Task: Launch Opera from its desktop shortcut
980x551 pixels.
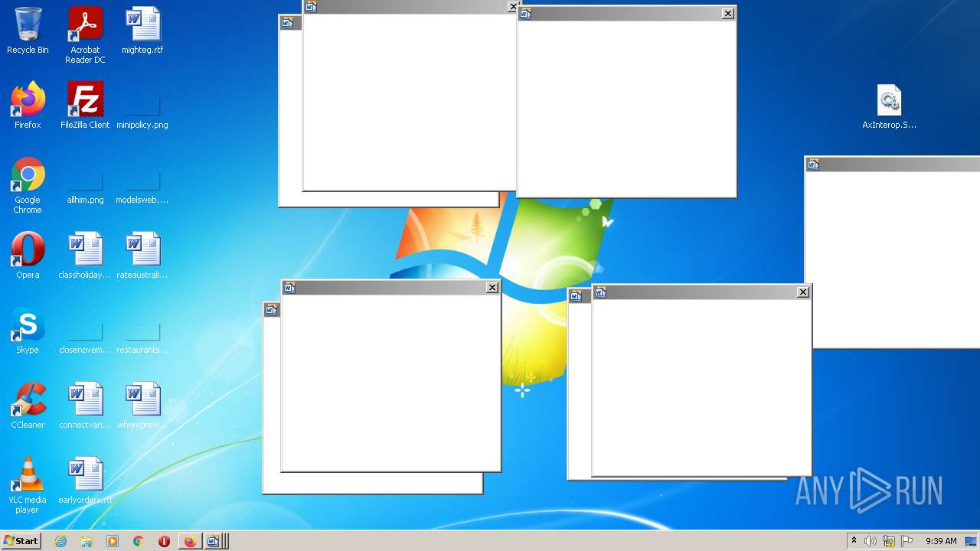Action: pyautogui.click(x=28, y=256)
